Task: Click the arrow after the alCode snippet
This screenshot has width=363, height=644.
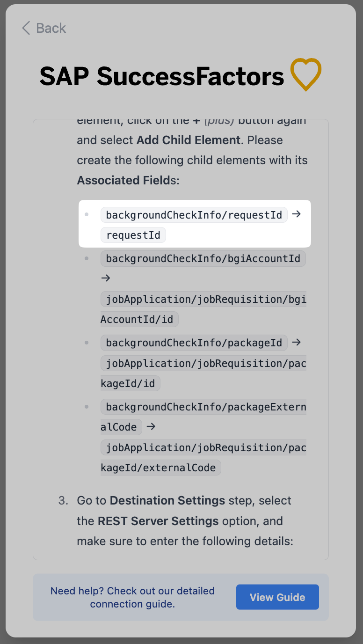Action: tap(151, 427)
